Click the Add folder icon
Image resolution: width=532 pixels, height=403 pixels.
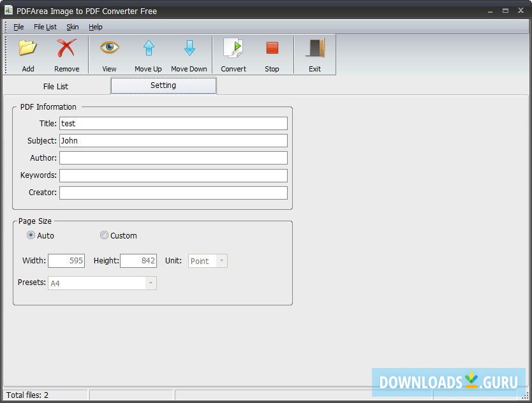tap(28, 48)
